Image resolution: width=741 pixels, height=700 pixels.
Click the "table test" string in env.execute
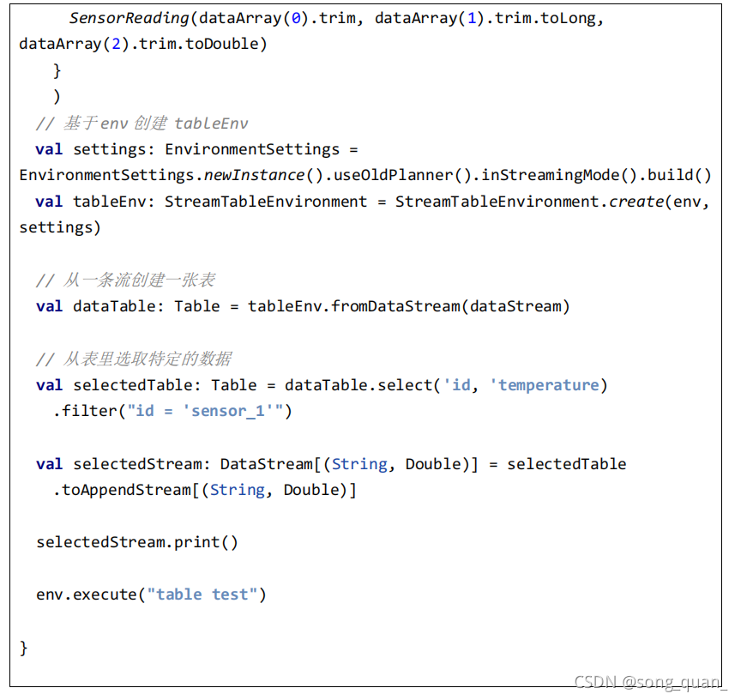(204, 594)
